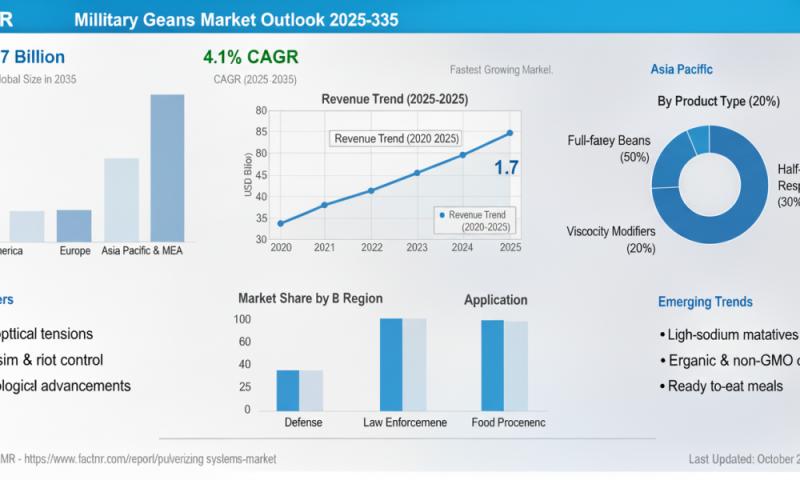Select the Revenue Trend legend dot marker
This screenshot has width=800, height=480.
pos(441,215)
